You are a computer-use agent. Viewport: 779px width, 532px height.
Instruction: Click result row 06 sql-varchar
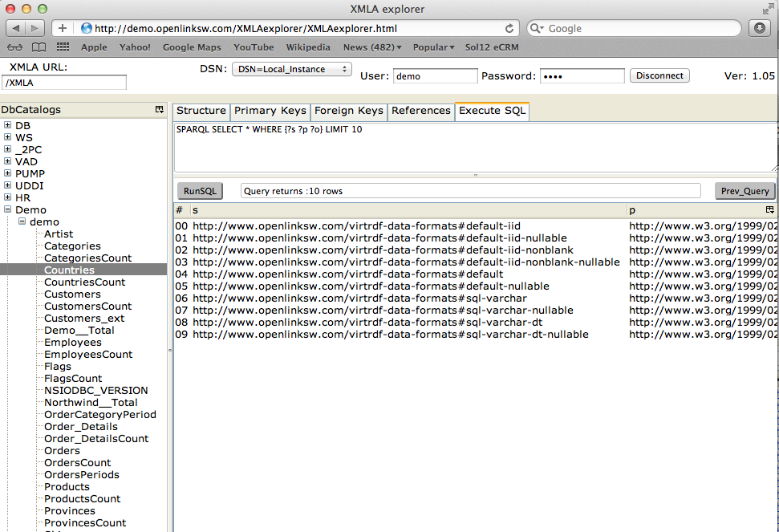tap(475, 298)
